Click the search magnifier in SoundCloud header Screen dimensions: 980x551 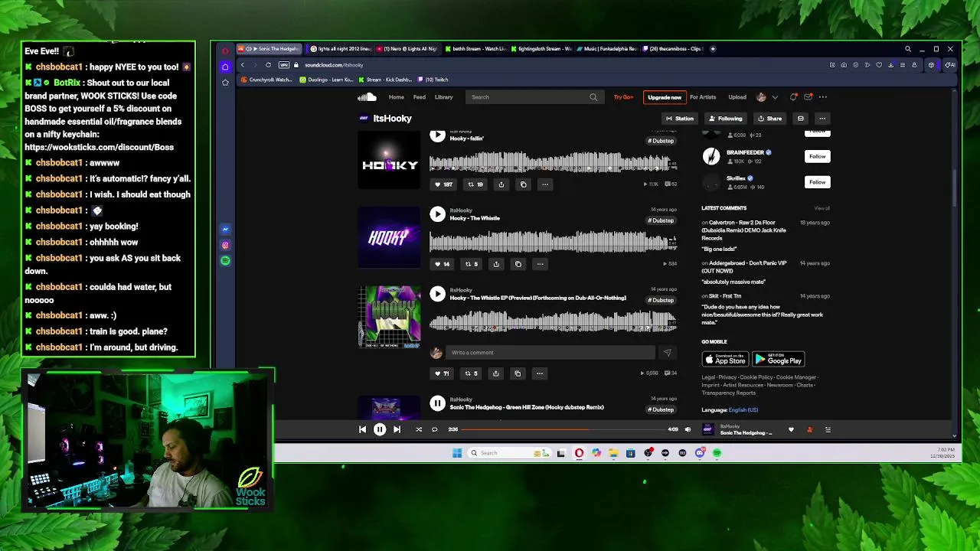593,97
